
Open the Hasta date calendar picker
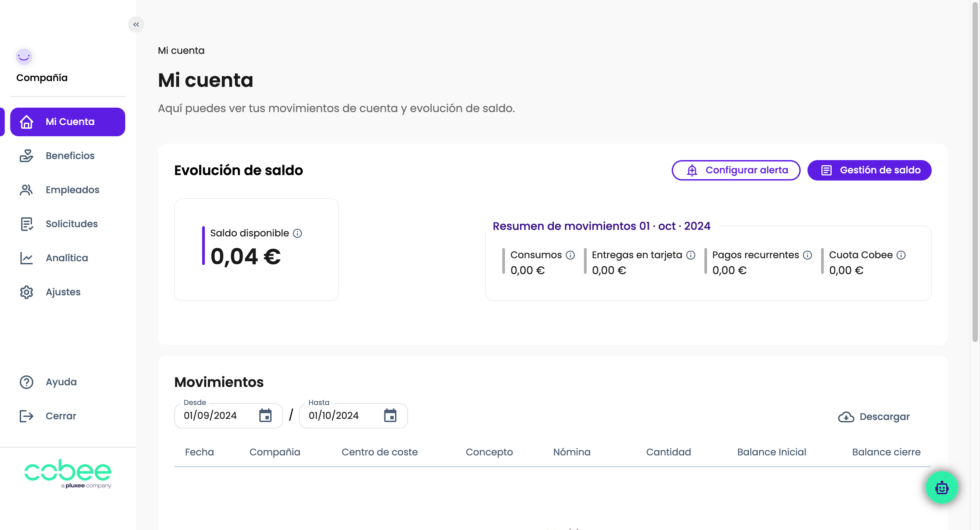(x=390, y=416)
